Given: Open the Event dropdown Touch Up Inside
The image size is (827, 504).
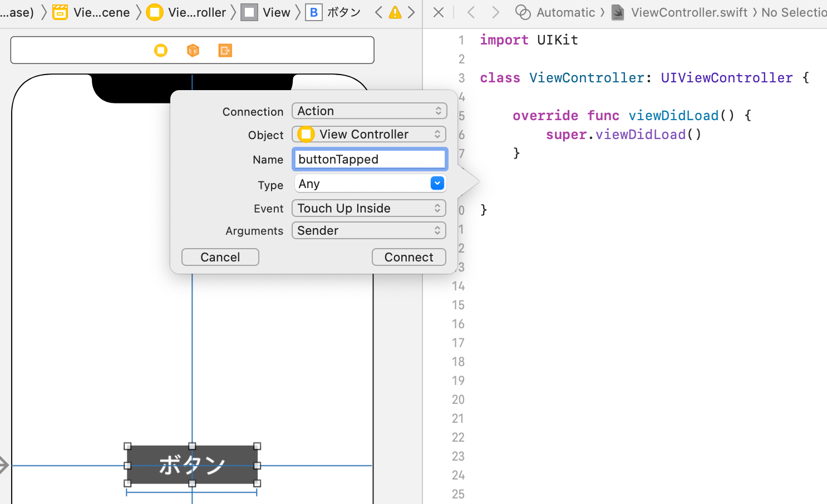Looking at the screenshot, I should 369,208.
